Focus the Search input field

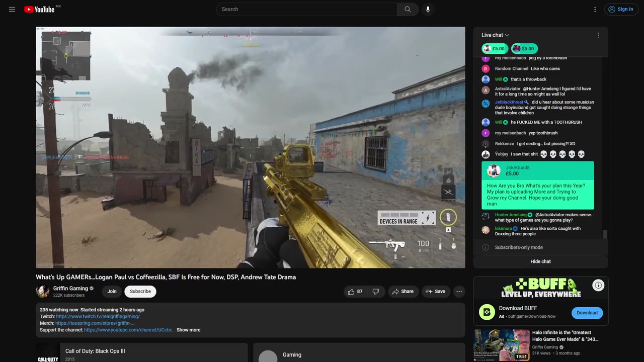point(306,9)
